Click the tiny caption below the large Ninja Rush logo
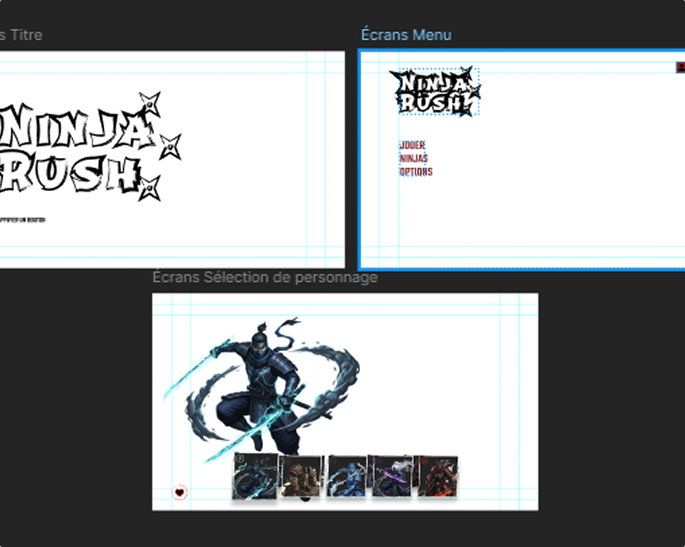685x547 pixels. (23, 220)
